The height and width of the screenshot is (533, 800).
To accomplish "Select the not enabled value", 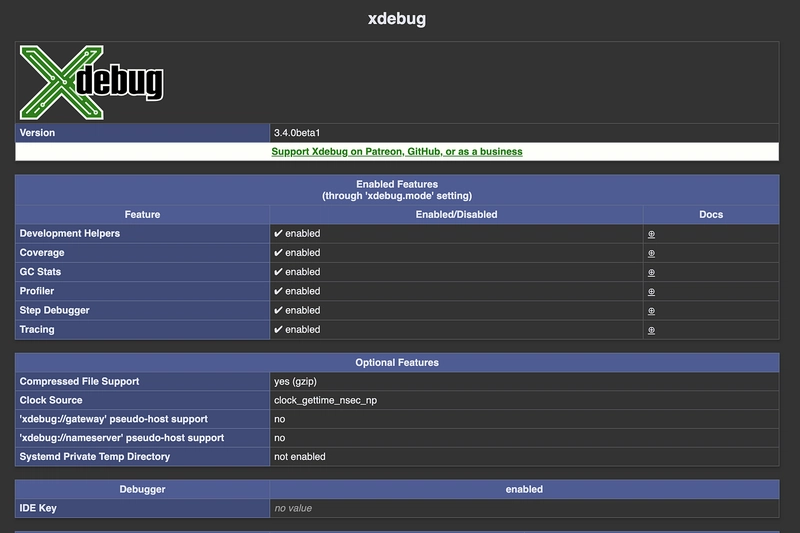I will tap(299, 457).
